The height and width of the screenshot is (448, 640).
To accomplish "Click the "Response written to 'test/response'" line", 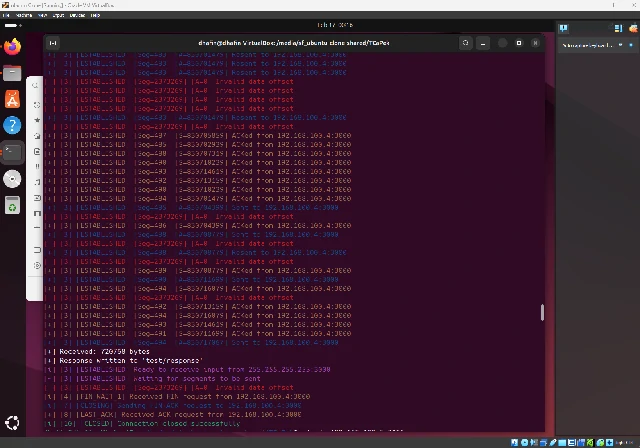I will tap(131, 360).
